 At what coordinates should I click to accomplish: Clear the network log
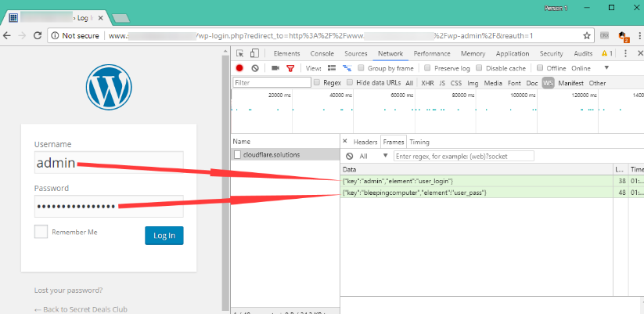pyautogui.click(x=255, y=68)
